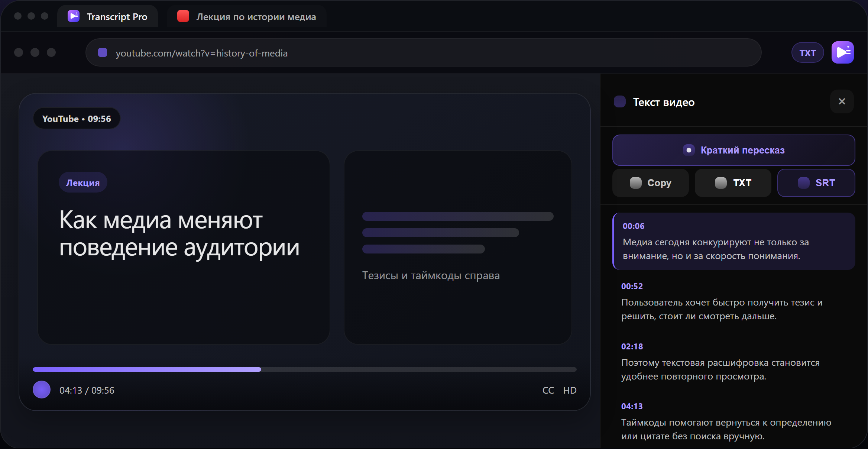Close the Текст видео panel
This screenshot has height=449, width=868.
(842, 101)
